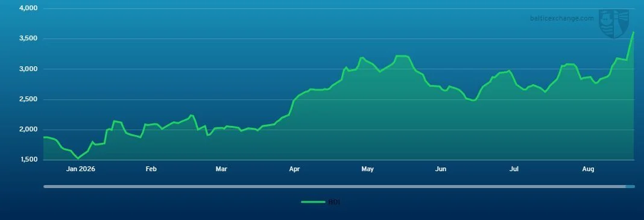Click the balticexchange.com watermark text
The width and height of the screenshot is (644, 220).
[x=561, y=19]
